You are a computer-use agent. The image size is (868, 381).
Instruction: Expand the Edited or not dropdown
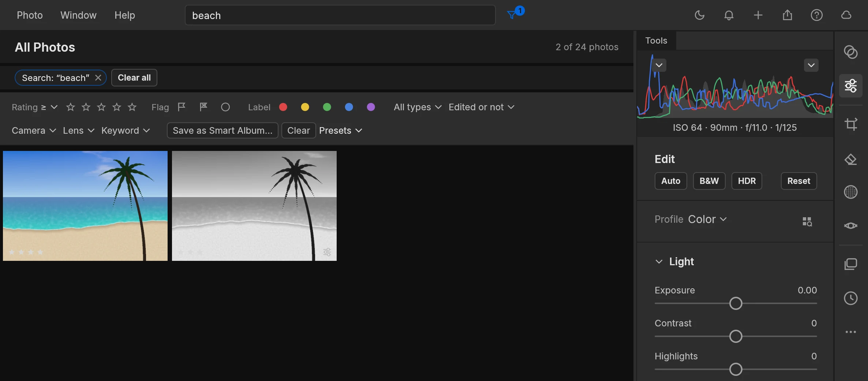pos(482,107)
